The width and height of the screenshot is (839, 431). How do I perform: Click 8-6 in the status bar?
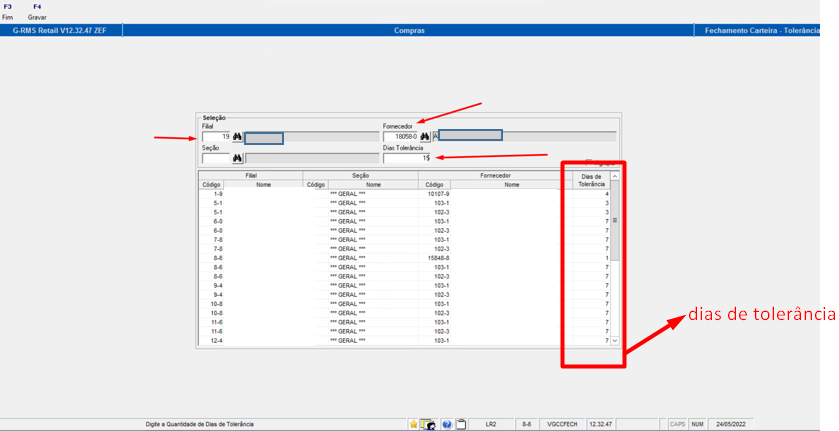pyautogui.click(x=527, y=425)
